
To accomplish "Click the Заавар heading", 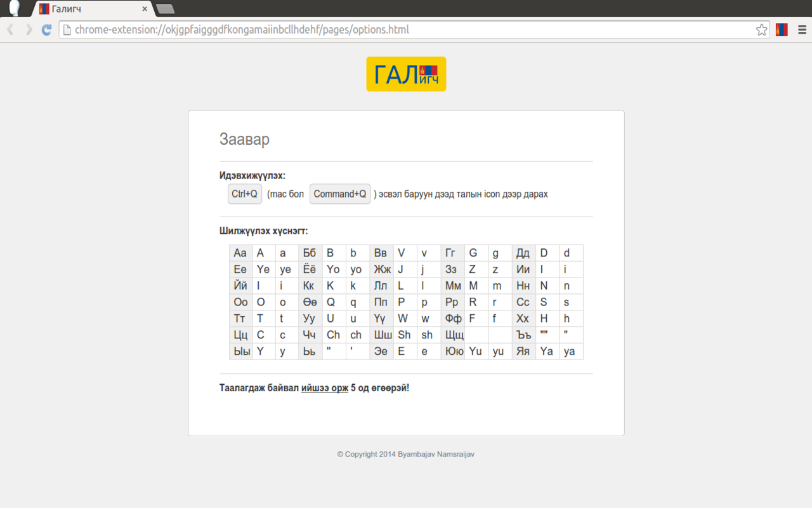I will pos(244,139).
